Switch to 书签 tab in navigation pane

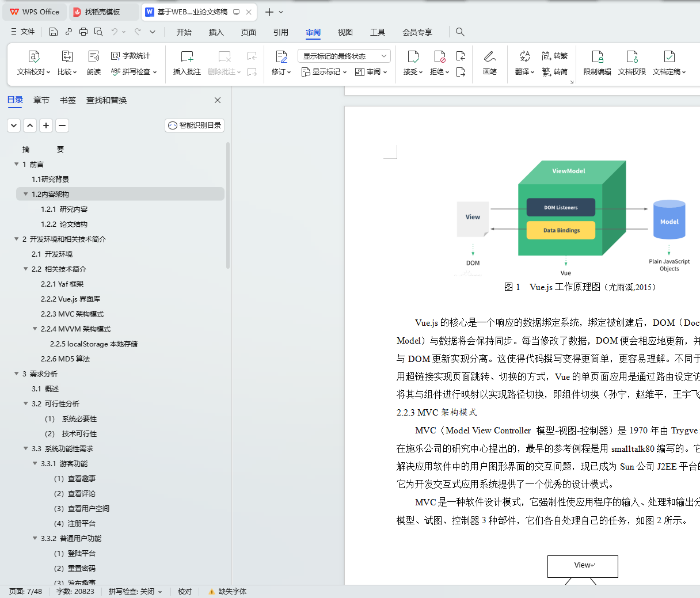pos(68,100)
